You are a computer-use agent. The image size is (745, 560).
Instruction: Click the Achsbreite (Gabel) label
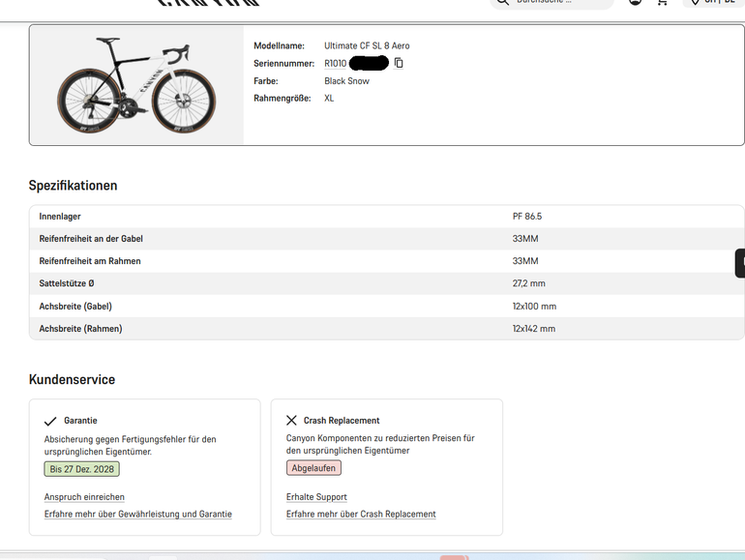[x=75, y=307]
